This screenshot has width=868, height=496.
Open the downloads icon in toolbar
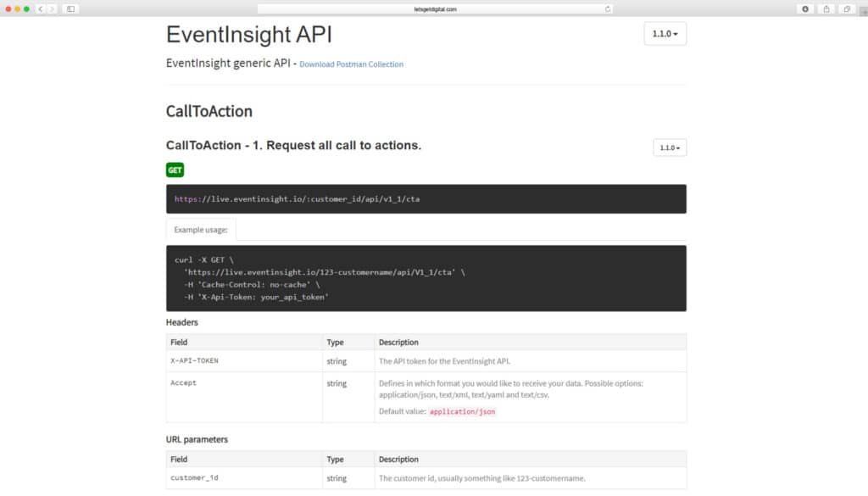(805, 8)
